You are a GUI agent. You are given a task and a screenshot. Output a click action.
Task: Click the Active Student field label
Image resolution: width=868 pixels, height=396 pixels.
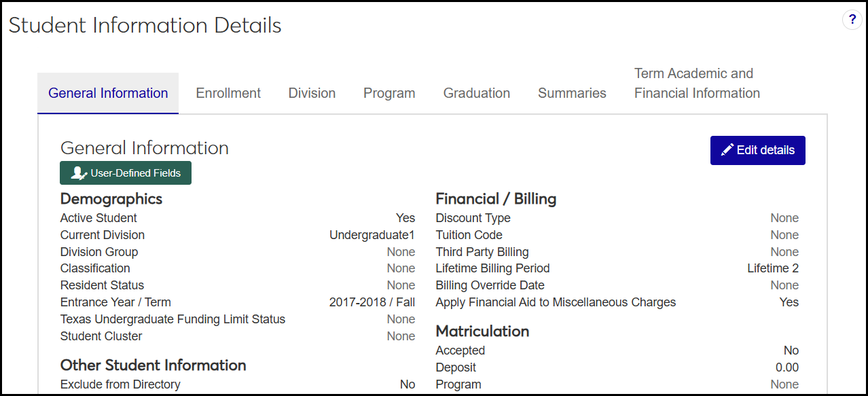coord(98,218)
